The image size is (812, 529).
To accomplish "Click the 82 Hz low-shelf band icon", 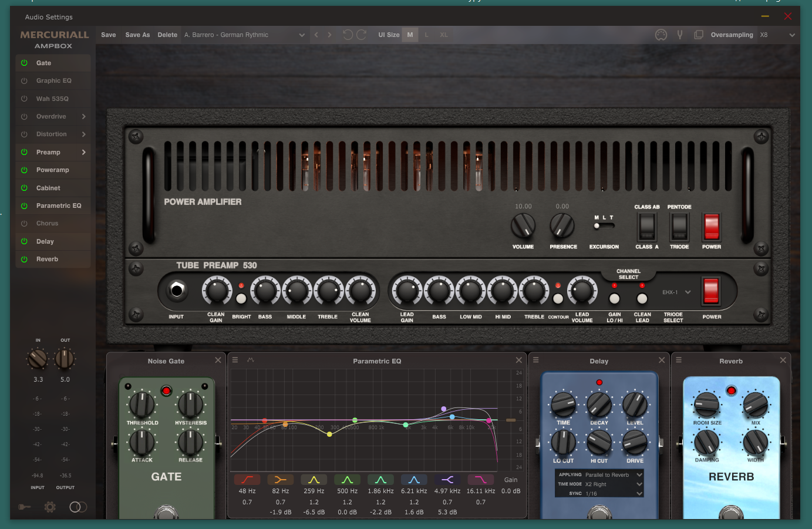I will pyautogui.click(x=281, y=480).
